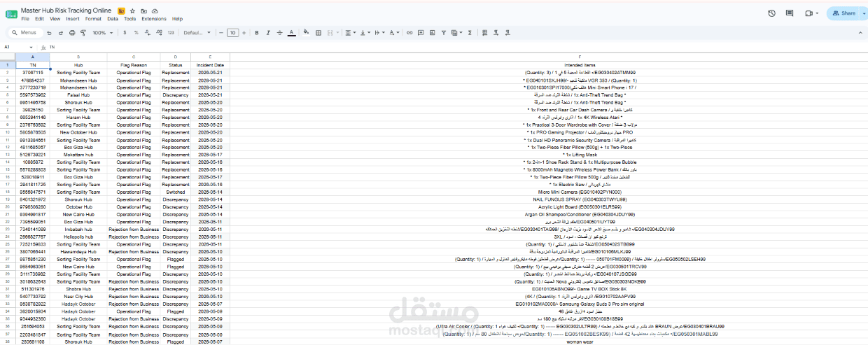868x345 pixels.
Task: Select column A header
Action: pos(33,56)
